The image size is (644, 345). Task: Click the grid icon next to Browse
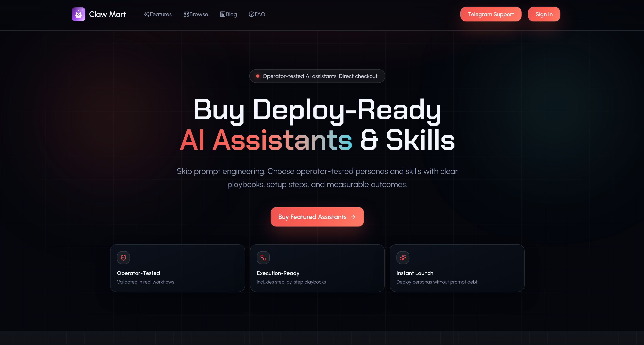tap(186, 14)
